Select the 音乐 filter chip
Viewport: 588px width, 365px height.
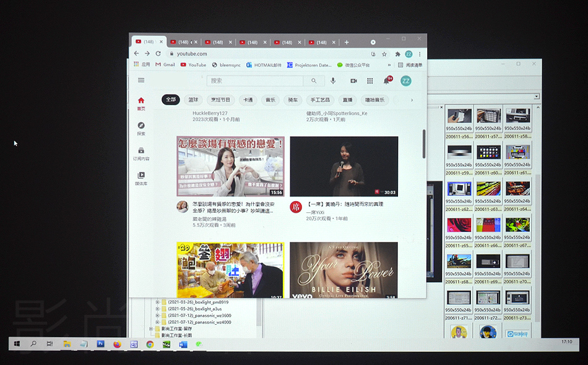pos(270,100)
